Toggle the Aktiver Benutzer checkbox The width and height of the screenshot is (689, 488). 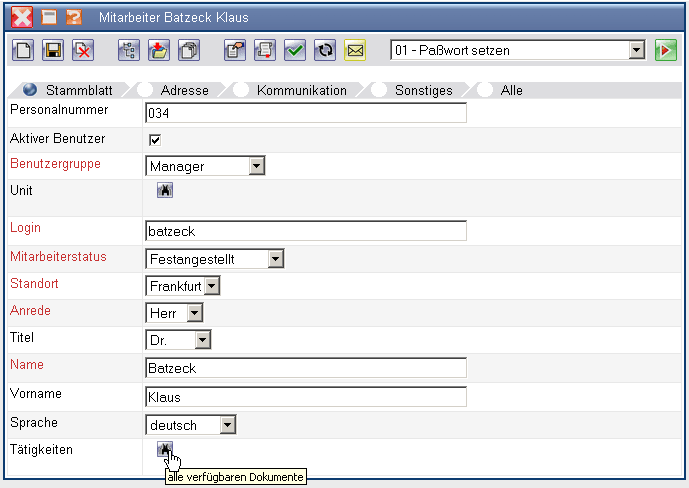[x=155, y=139]
